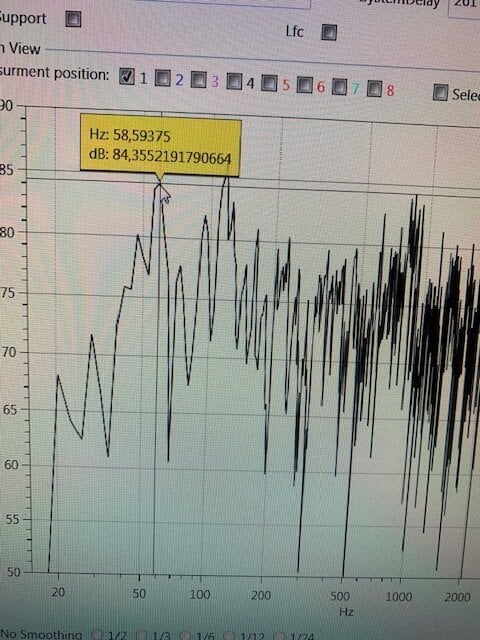This screenshot has height=640, width=480.
Task: Click the 70 dB axis label
Action: [8, 352]
